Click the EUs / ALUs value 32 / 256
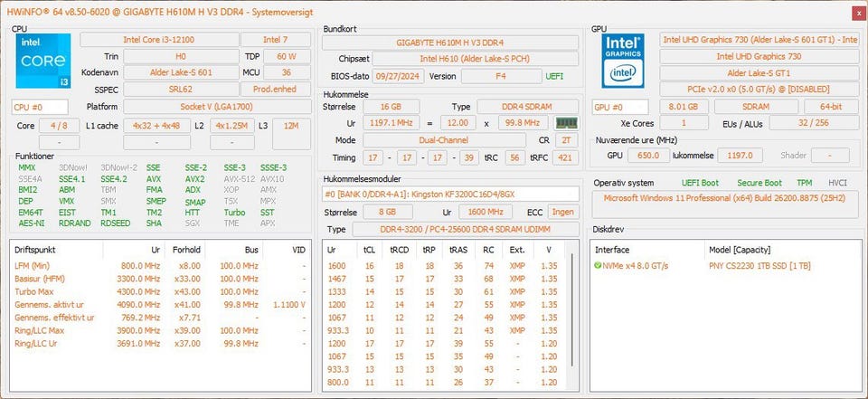Viewport: 868px width, 399px height. [814, 123]
